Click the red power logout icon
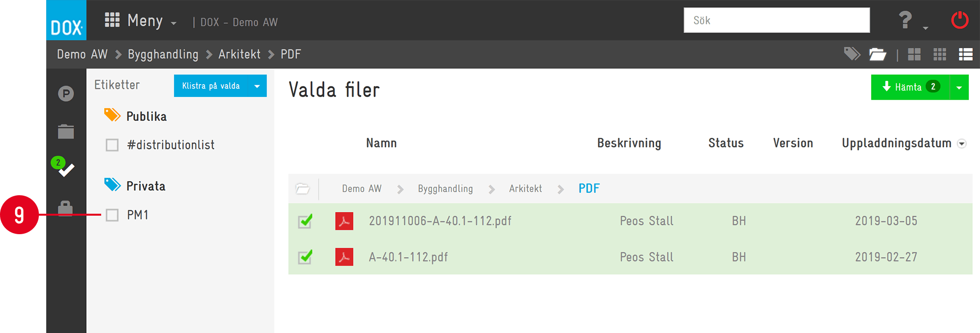The height and width of the screenshot is (333, 980). point(960,20)
